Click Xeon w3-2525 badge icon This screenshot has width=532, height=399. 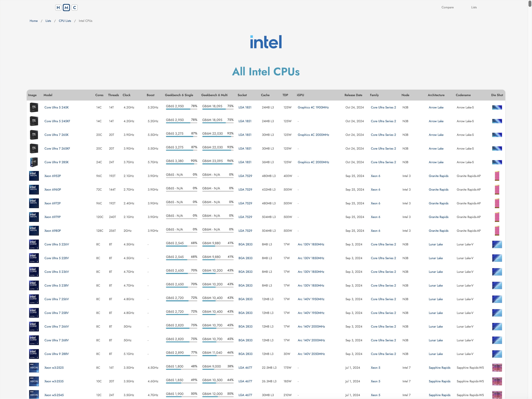34,368
